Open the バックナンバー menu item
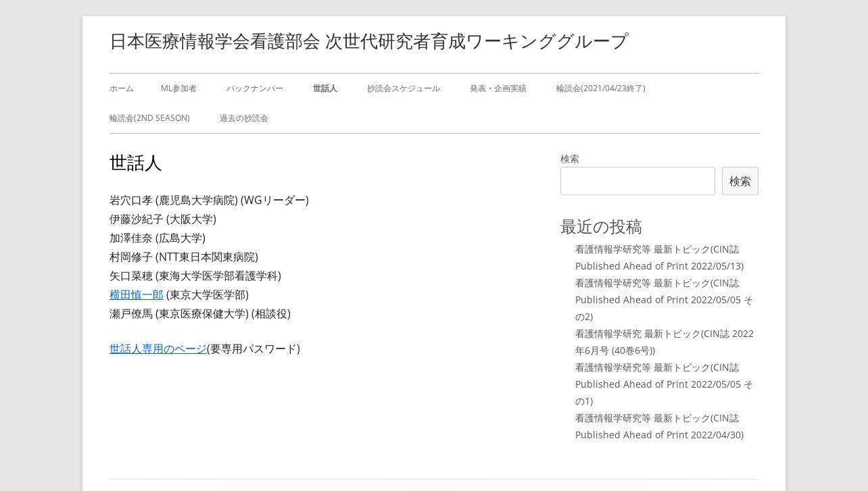 click(255, 88)
